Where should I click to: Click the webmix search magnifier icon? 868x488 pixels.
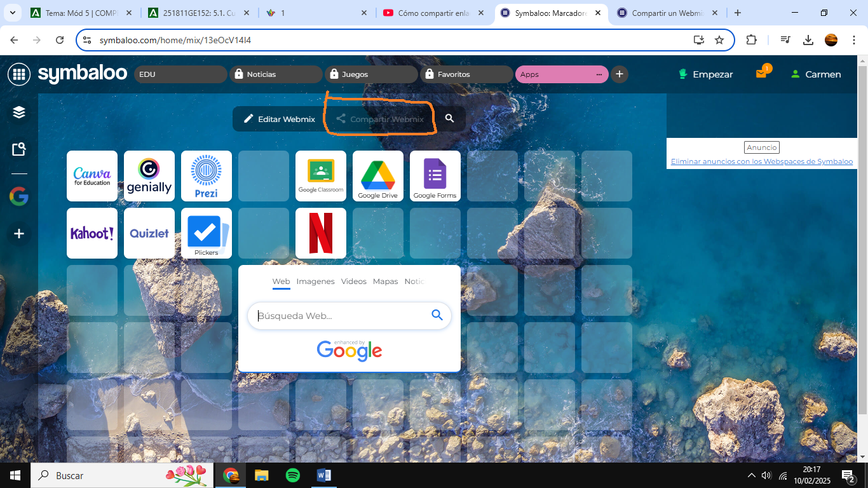coord(450,119)
